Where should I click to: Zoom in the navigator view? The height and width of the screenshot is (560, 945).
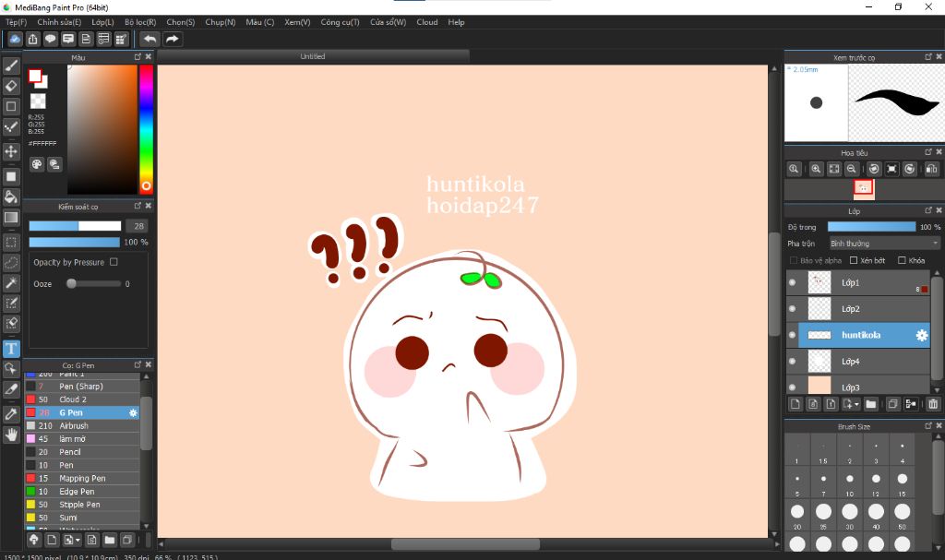[816, 170]
